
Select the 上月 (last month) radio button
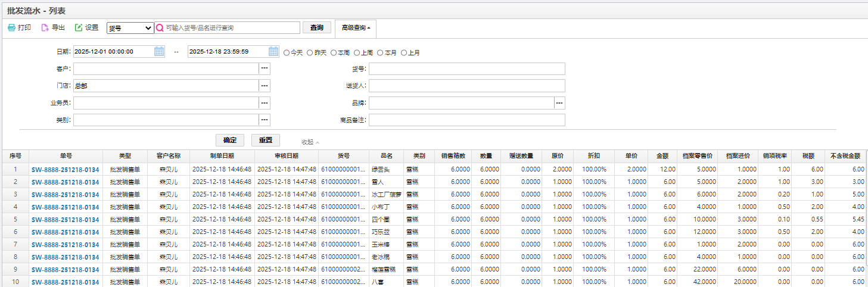point(404,52)
